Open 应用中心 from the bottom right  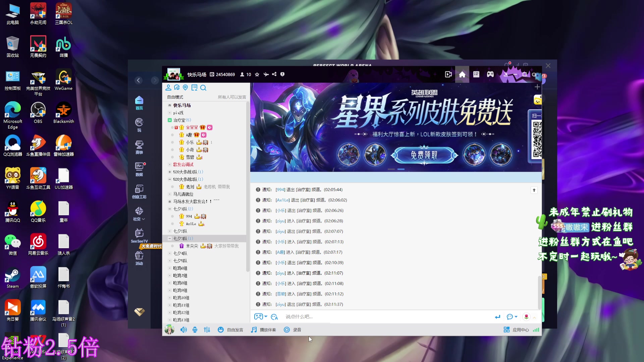[517, 330]
